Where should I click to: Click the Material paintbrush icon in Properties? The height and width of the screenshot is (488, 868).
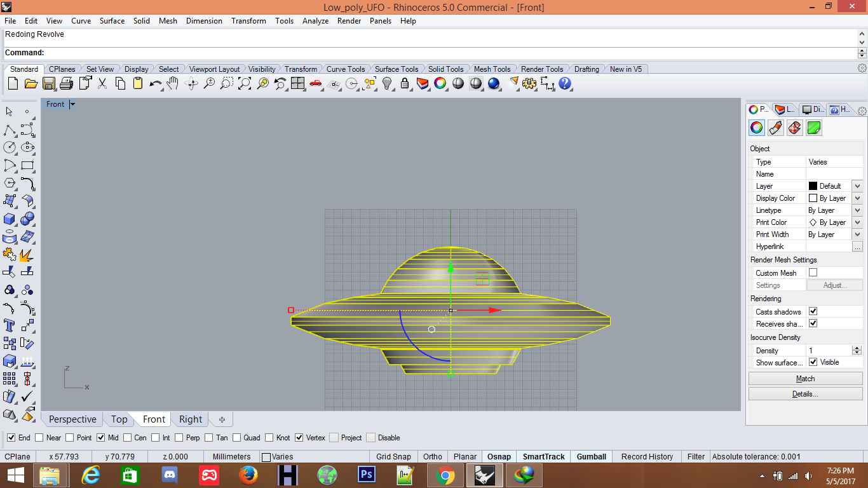tap(776, 128)
